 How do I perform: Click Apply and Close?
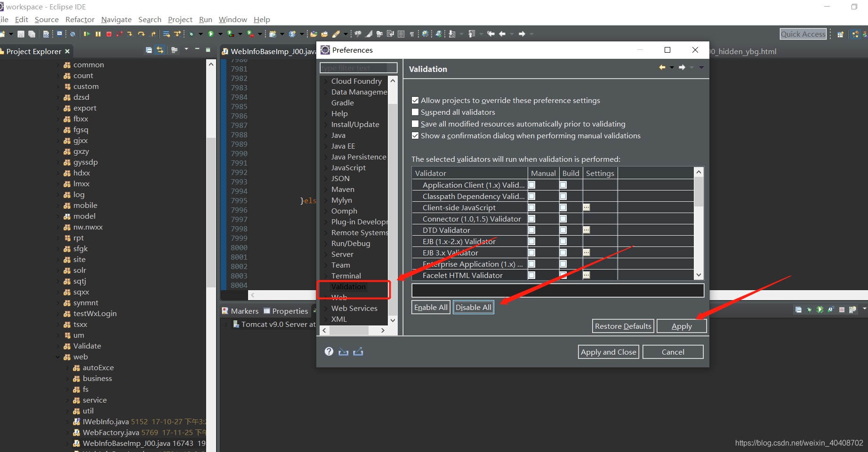[x=609, y=352]
